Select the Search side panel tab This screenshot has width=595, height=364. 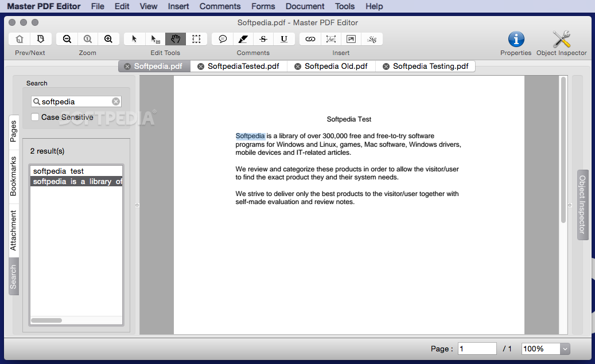click(14, 277)
